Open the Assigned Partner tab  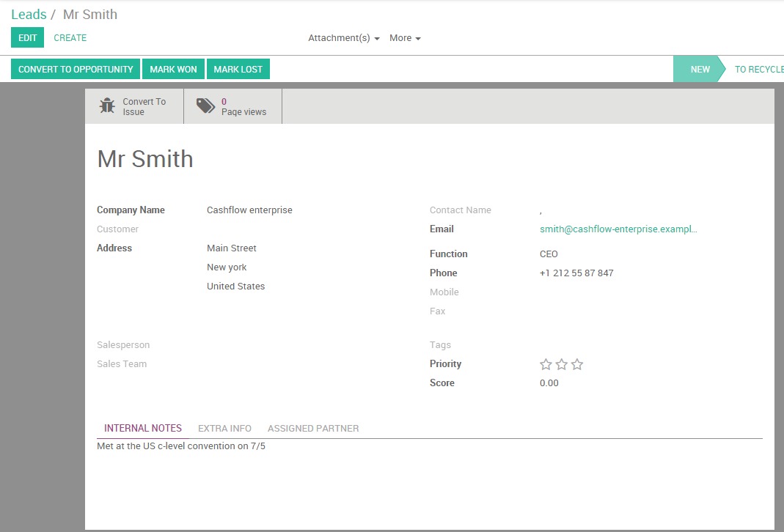pyautogui.click(x=313, y=429)
